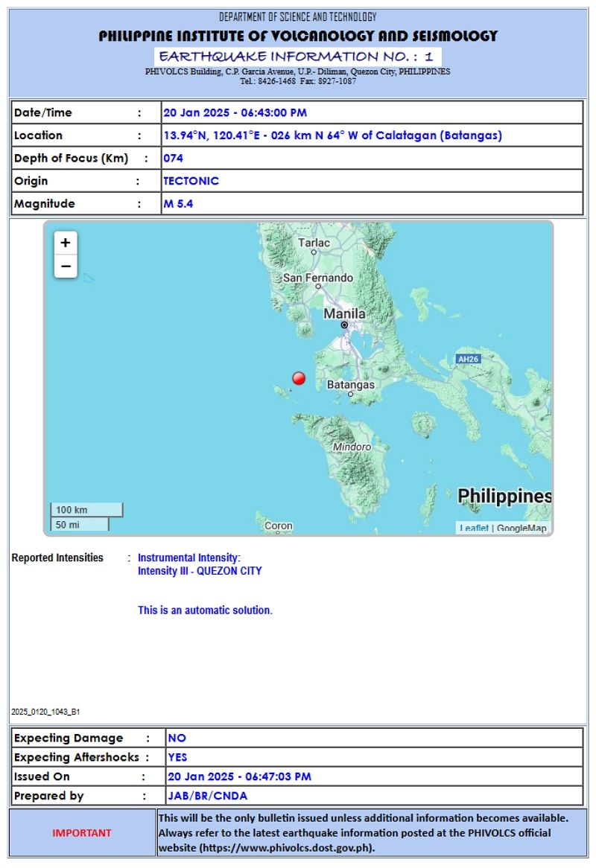This screenshot has width=596, height=868.
Task: Click the AH26 highway route shield on the map
Action: pos(468,357)
